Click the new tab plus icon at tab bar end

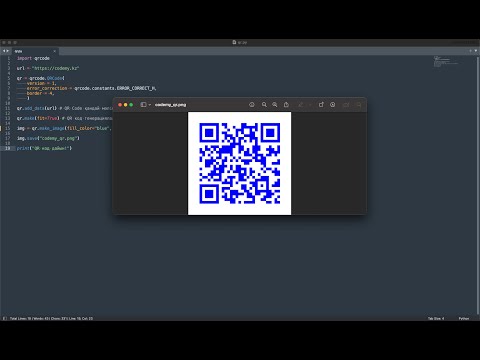coord(470,51)
